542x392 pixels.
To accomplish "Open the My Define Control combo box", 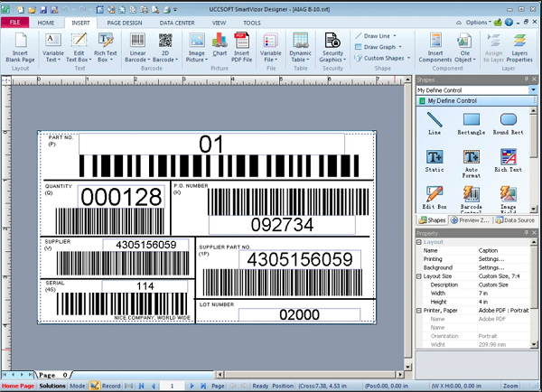I will (476, 90).
